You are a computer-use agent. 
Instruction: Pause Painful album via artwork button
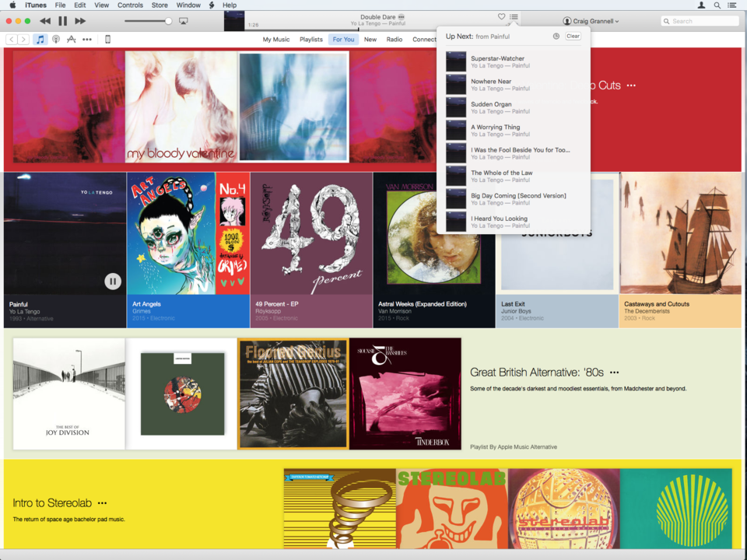coord(113,282)
